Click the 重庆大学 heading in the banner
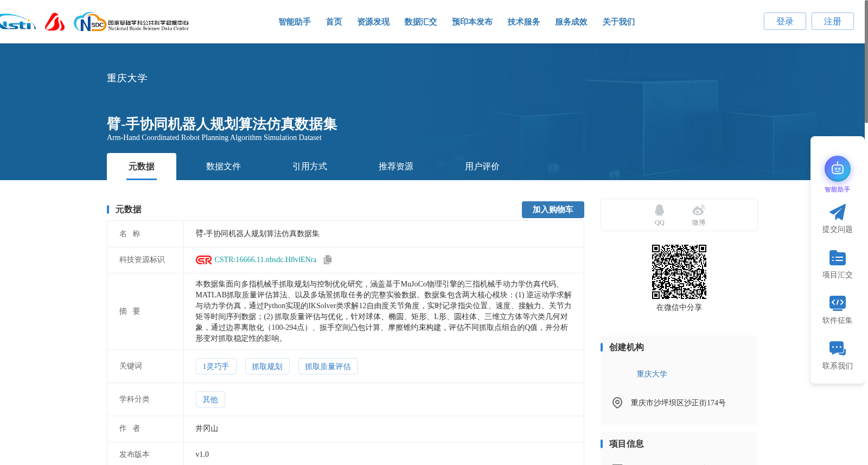Screen dimensions: 868x465 127,78
